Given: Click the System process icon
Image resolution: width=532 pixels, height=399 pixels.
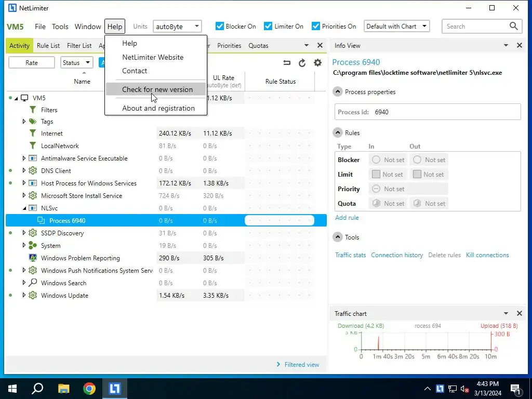Looking at the screenshot, I should point(33,245).
